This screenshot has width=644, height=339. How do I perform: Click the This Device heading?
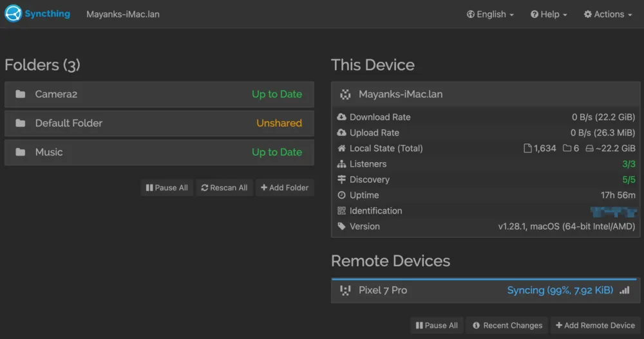[372, 65]
